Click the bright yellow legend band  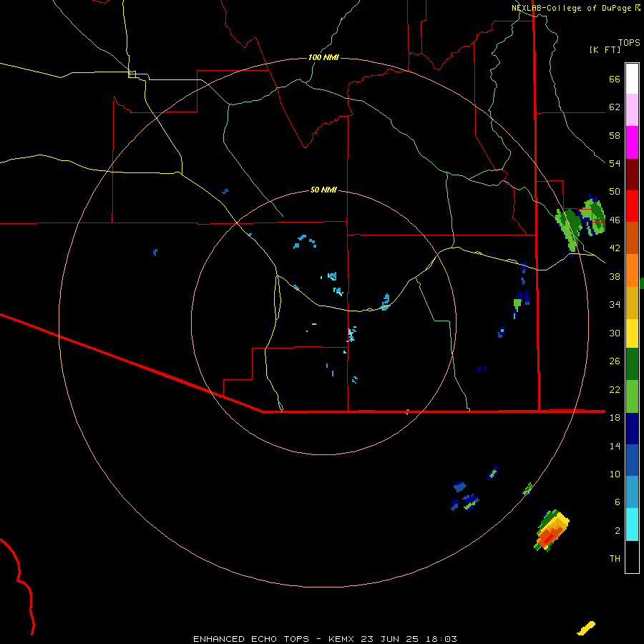(632, 333)
